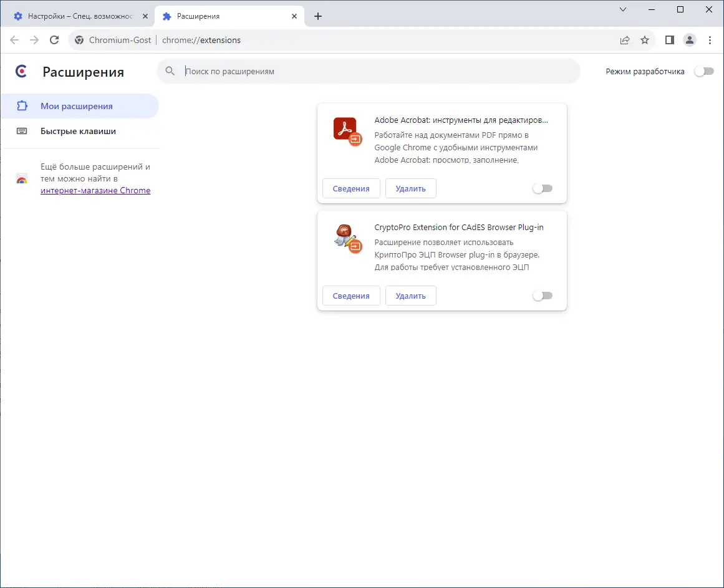Focus the Поиск по расширениям search field
This screenshot has width=724, height=588.
click(x=369, y=71)
